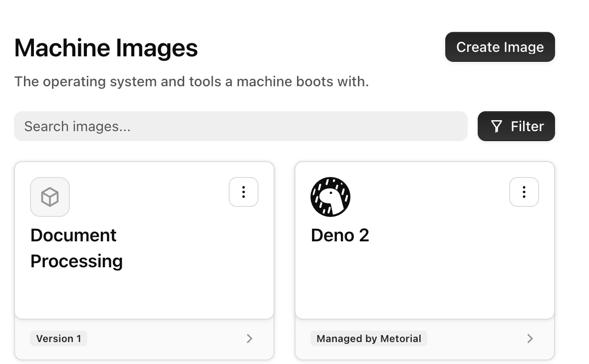
Task: Expand Version 1 row chevron
Action: tap(250, 339)
